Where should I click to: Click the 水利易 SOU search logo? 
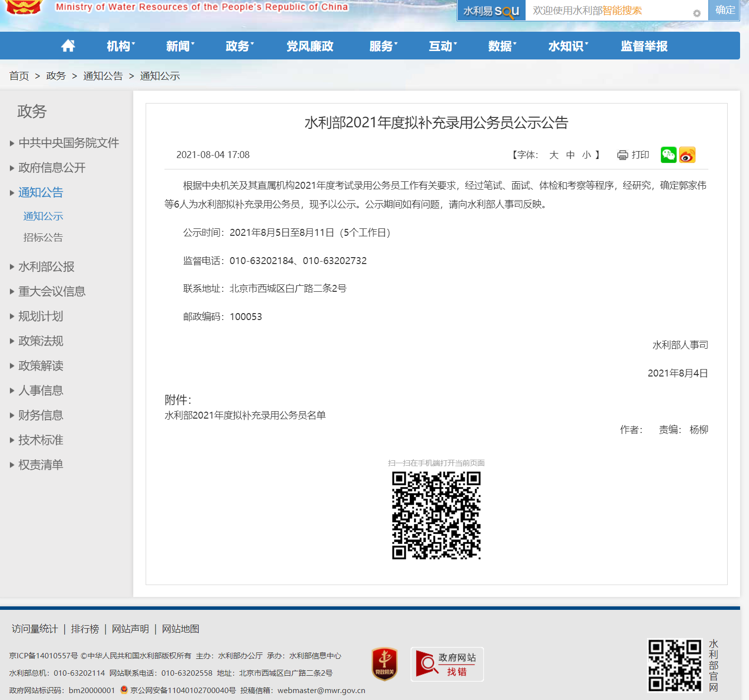pyautogui.click(x=491, y=11)
